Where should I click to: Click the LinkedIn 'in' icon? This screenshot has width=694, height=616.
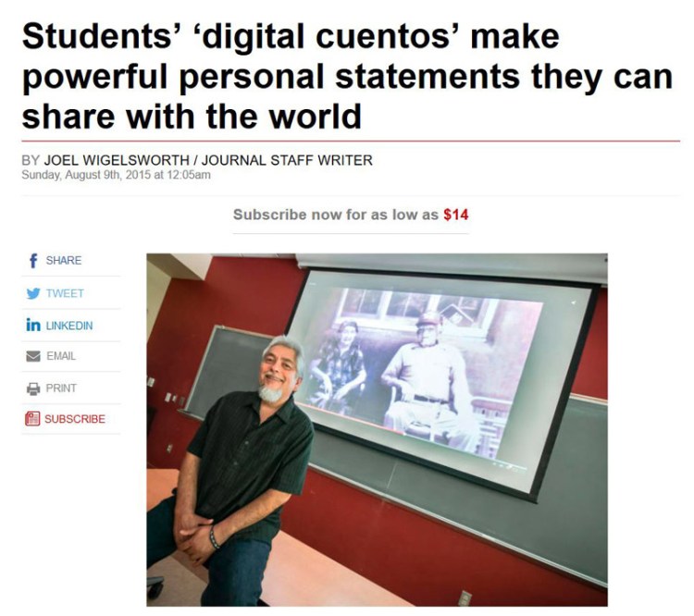click(33, 326)
